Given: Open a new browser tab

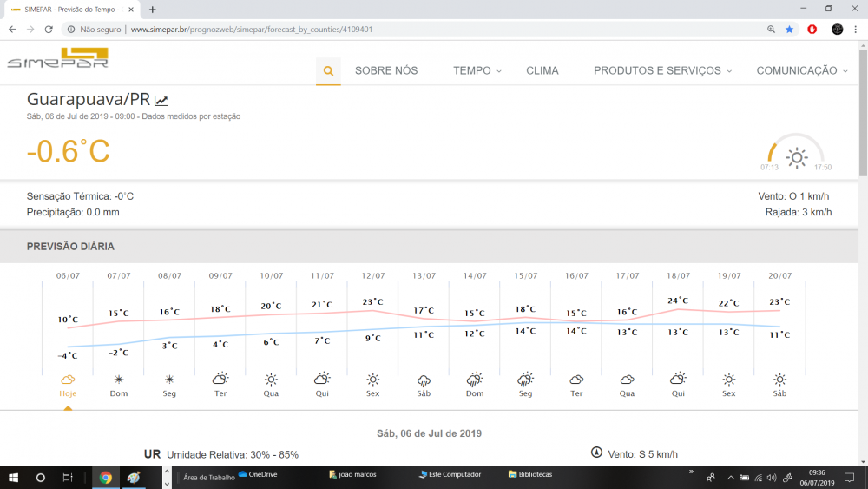Looking at the screenshot, I should coord(153,10).
